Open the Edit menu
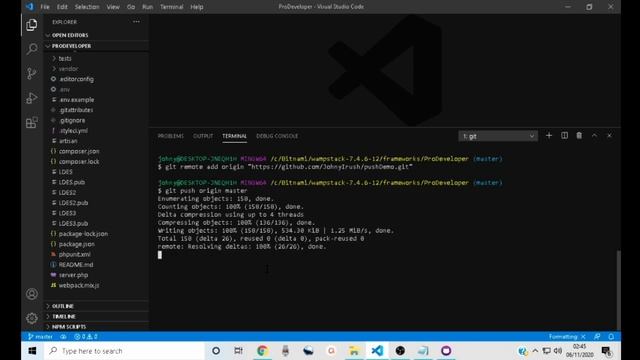The height and width of the screenshot is (360, 640). point(62,7)
